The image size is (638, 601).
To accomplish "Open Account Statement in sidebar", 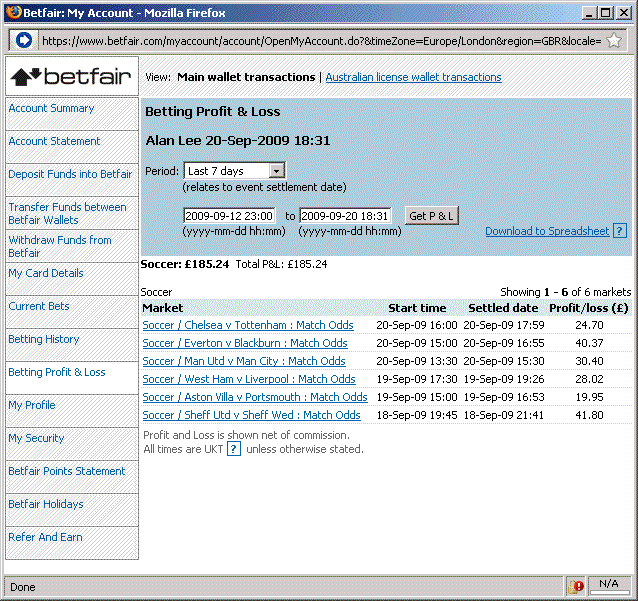I will (x=54, y=141).
